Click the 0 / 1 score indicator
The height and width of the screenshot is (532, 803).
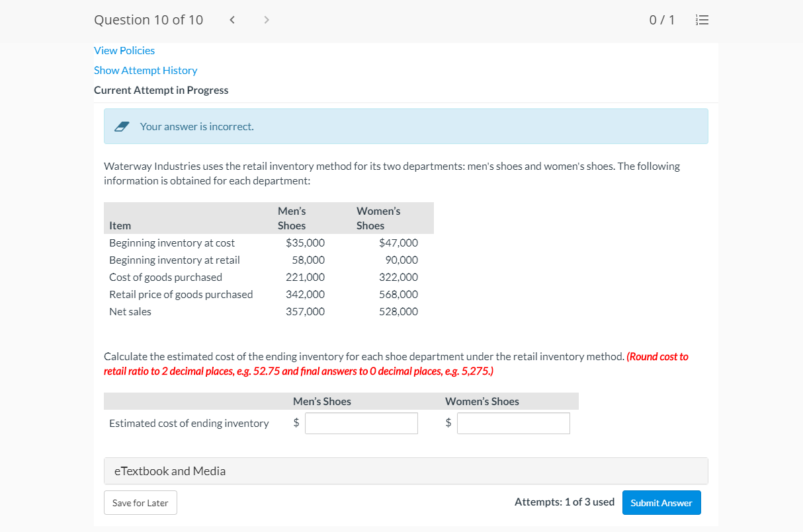pos(662,20)
